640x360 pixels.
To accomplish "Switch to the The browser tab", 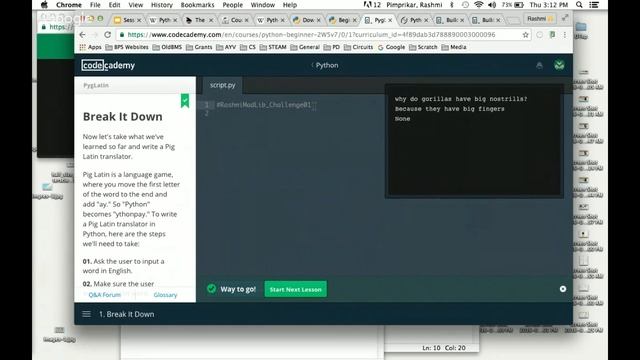I will coord(199,20).
